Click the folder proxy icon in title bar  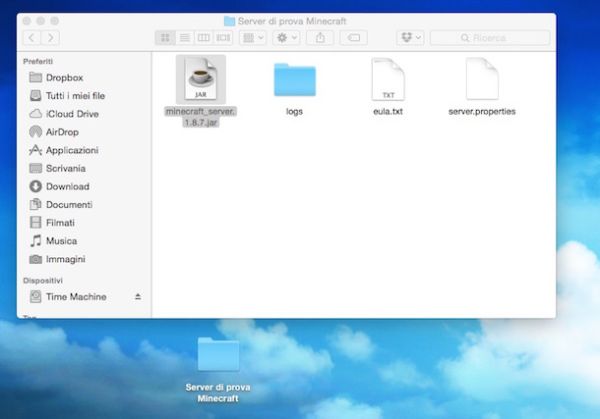pos(229,21)
